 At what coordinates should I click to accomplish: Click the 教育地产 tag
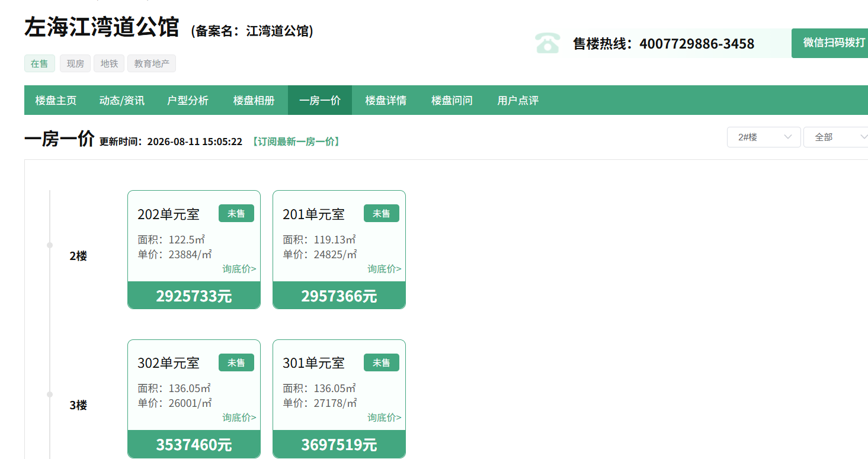coord(152,63)
